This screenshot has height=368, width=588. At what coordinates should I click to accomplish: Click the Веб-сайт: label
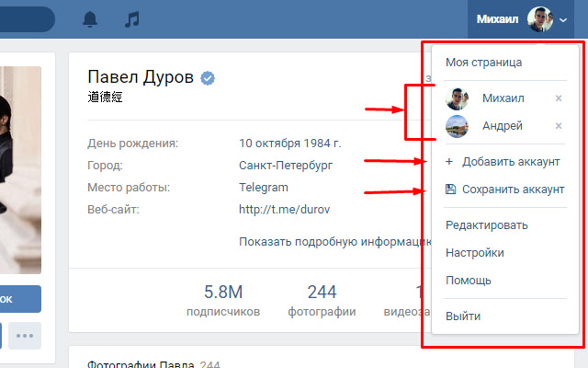[x=113, y=210]
